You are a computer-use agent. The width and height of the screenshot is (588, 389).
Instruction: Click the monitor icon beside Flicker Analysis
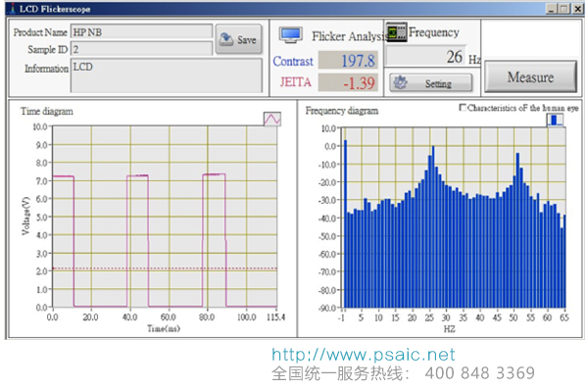[x=291, y=35]
